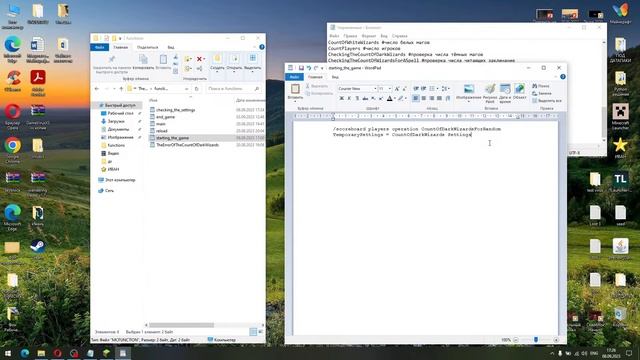Viewport: 640px width, 360px height.
Task: Click the Shrink font button in WordPad
Action: [404, 89]
